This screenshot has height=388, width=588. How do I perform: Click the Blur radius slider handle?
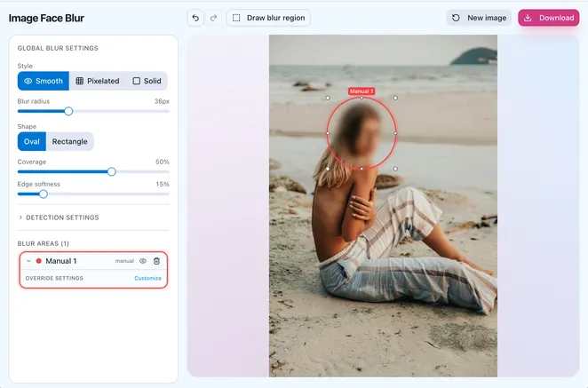click(x=68, y=111)
